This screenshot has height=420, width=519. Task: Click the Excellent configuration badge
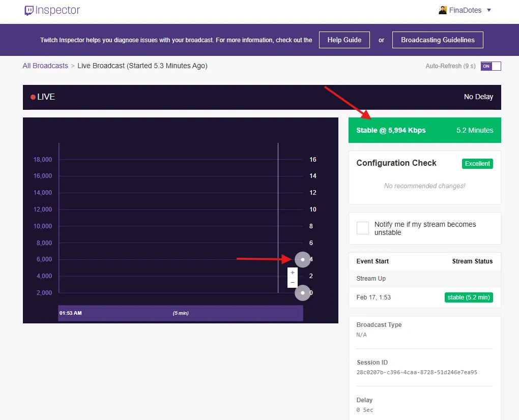477,164
